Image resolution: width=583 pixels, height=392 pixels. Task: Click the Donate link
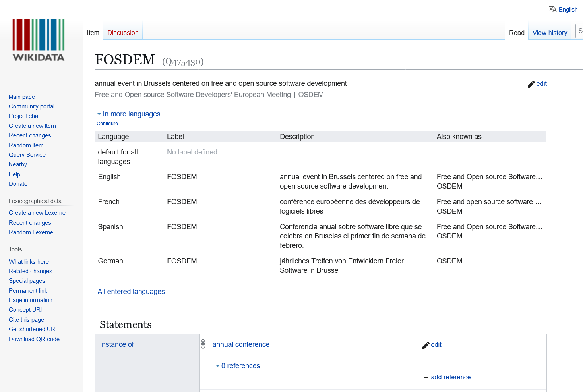pos(18,184)
